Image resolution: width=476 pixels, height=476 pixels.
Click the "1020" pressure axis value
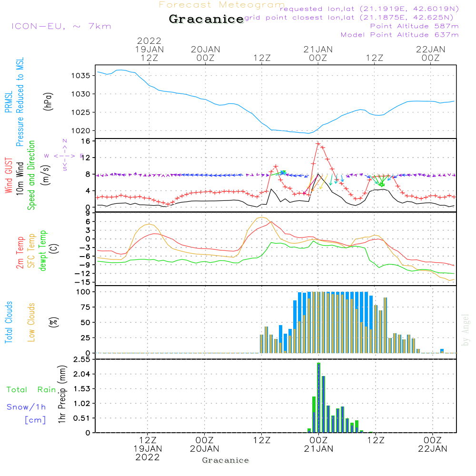(x=81, y=131)
